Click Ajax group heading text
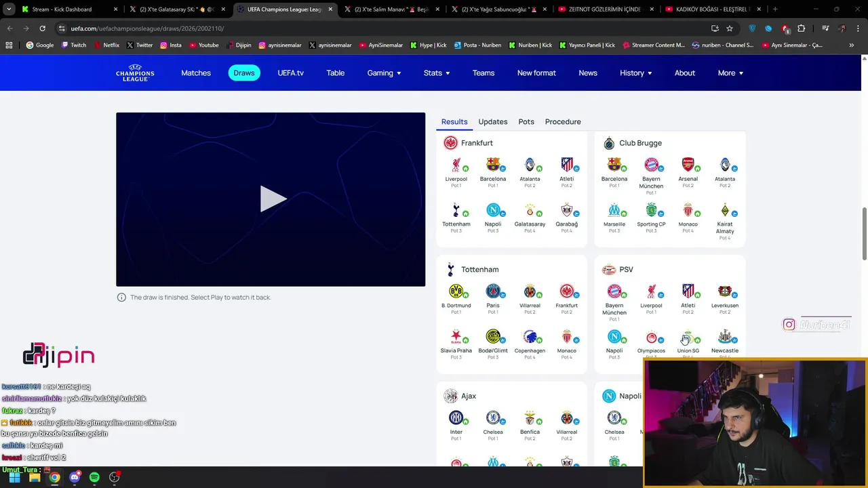The image size is (868, 488). click(x=469, y=396)
